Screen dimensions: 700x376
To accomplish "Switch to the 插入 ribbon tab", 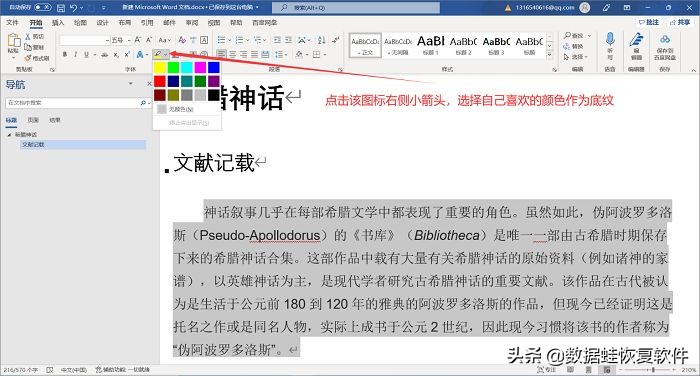I will pos(58,22).
